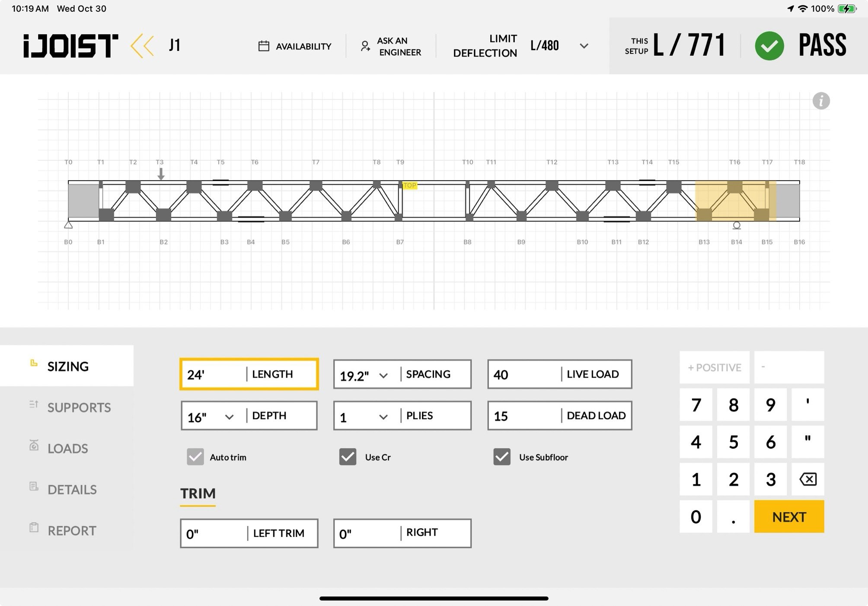868x606 pixels.
Task: Click the SUPPORTS tab icon
Action: tap(34, 404)
